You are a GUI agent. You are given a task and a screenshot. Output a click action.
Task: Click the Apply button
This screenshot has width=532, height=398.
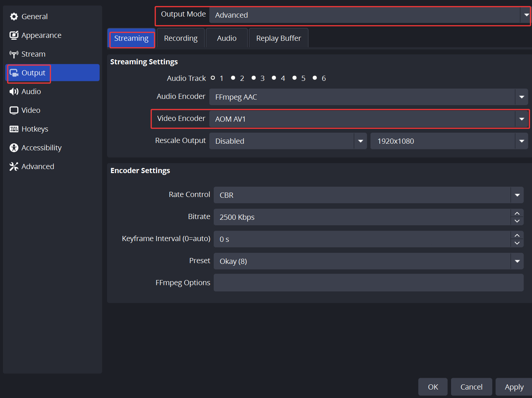tap(514, 387)
